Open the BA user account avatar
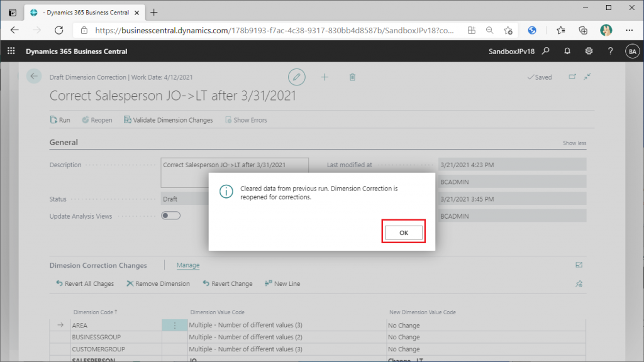 click(x=632, y=52)
